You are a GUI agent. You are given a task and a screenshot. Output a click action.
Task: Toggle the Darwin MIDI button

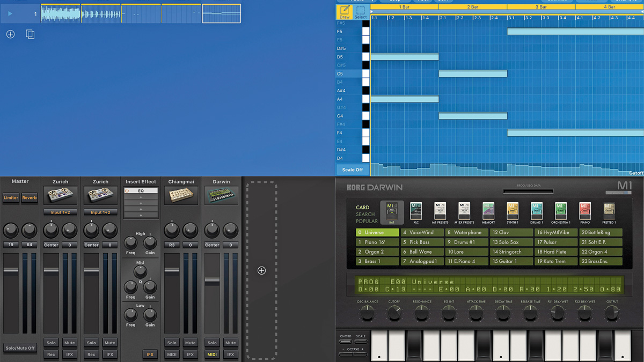coord(212,354)
